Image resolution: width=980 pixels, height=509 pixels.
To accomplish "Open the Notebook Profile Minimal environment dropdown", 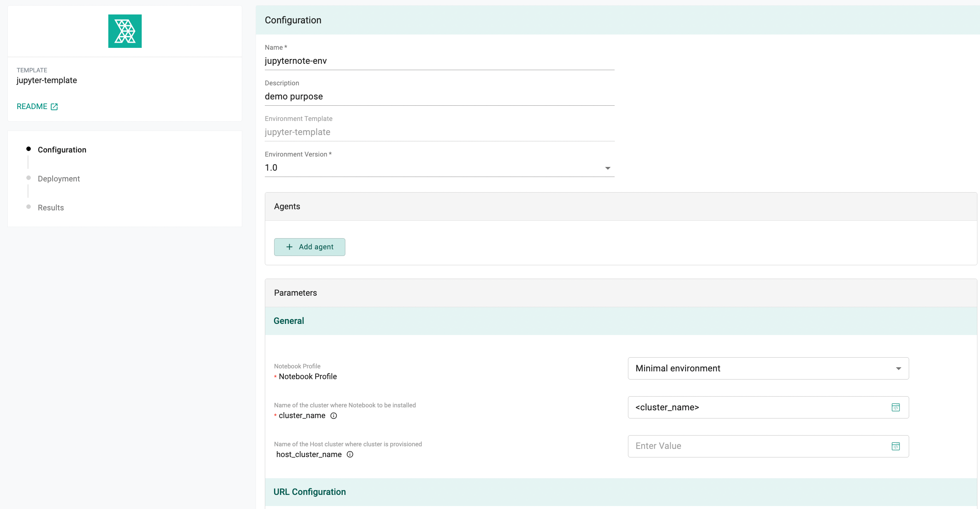I will (x=768, y=368).
